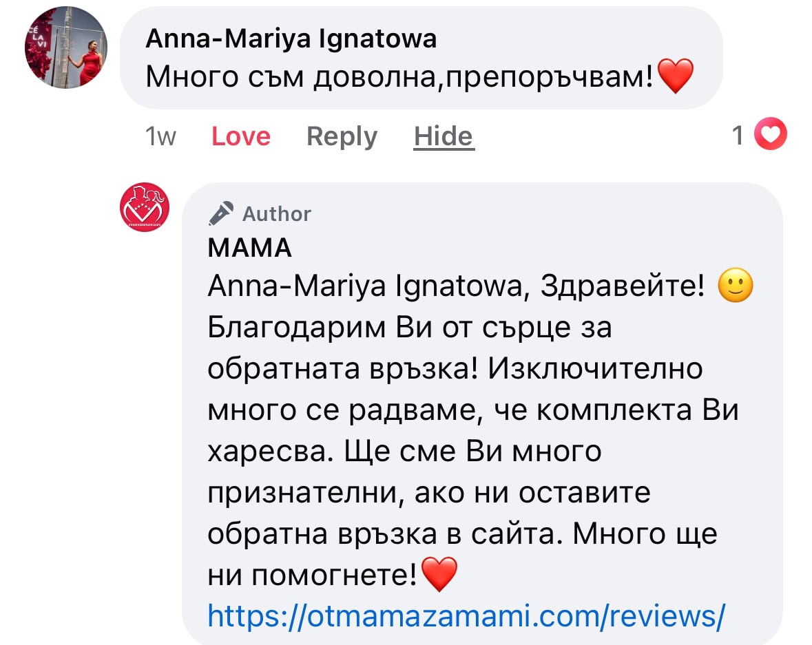Click the commenter name above the first comment
The image size is (812, 645).
pyautogui.click(x=291, y=39)
